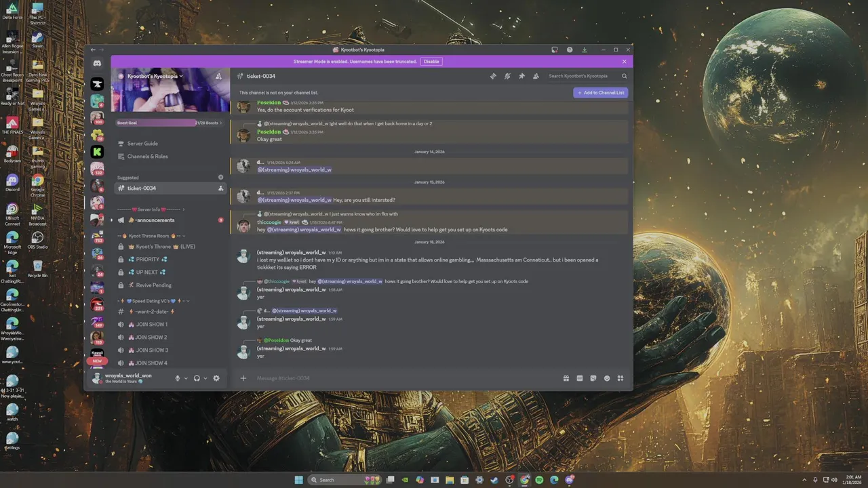Click the create invite icon on ticket-0034 row

pyautogui.click(x=220, y=188)
